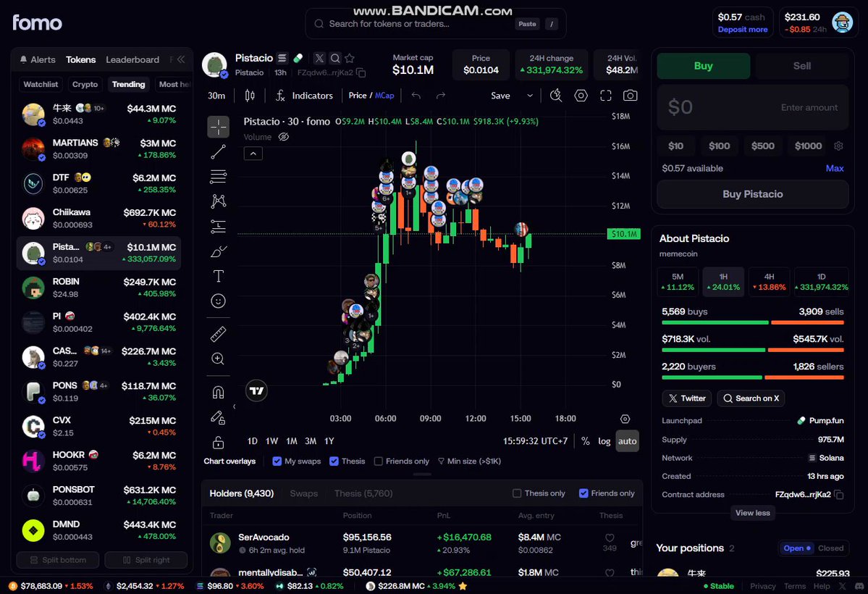Enter fullscreen chart mode

point(606,96)
